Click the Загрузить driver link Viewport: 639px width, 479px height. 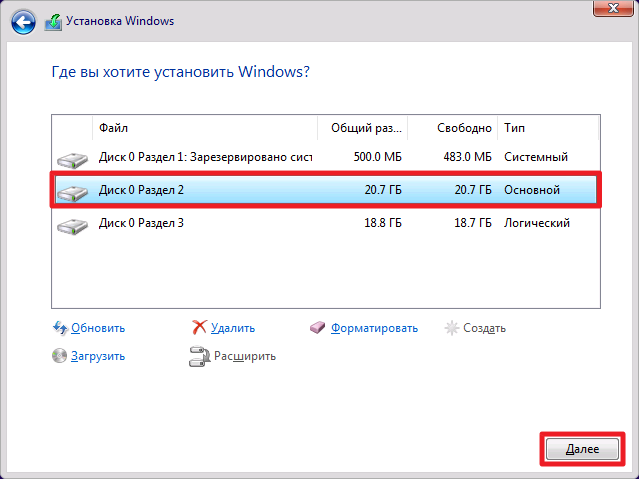(98, 356)
